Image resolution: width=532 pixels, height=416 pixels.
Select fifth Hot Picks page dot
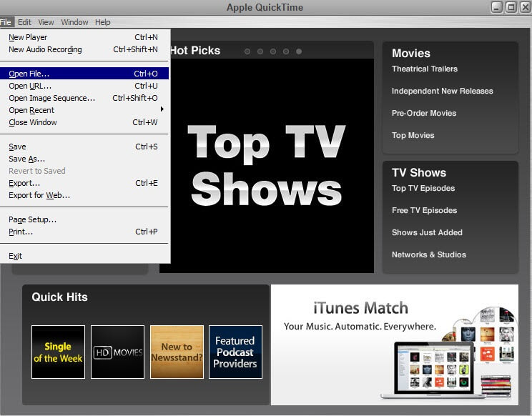pos(299,51)
